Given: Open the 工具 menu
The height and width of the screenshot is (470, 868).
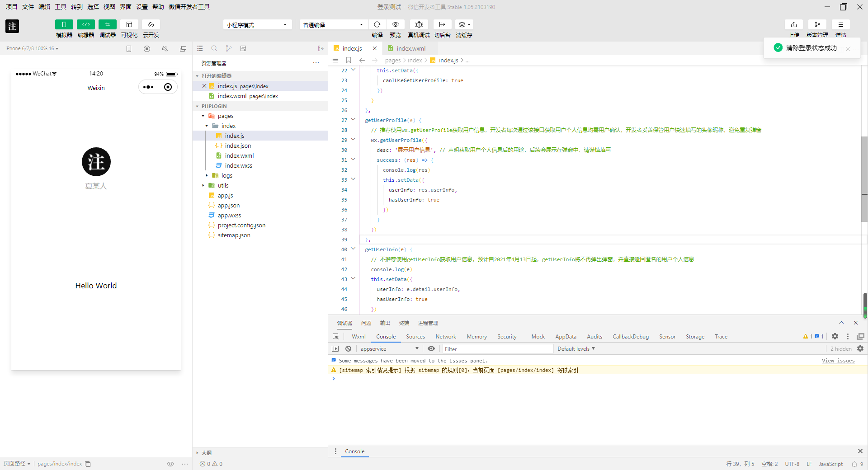Looking at the screenshot, I should [60, 7].
